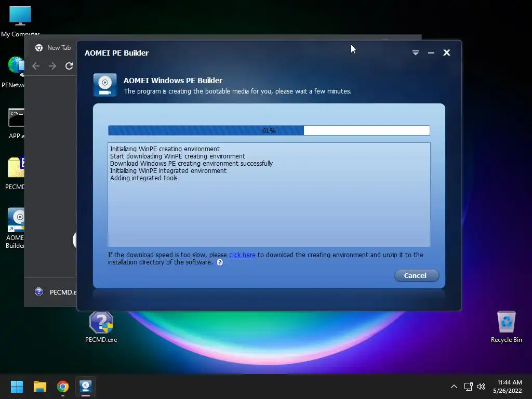
Task: Open the My Computer desktop icon
Action: pyautogui.click(x=20, y=21)
